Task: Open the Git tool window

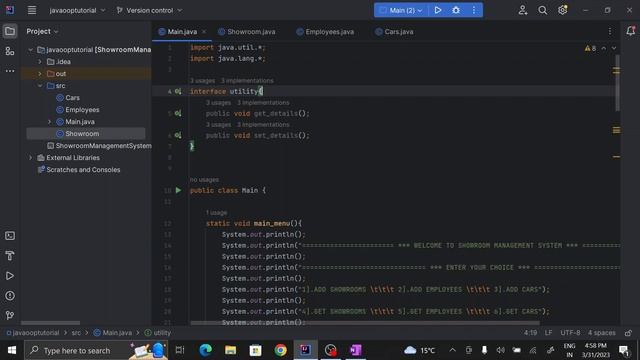Action: pyautogui.click(x=10, y=315)
